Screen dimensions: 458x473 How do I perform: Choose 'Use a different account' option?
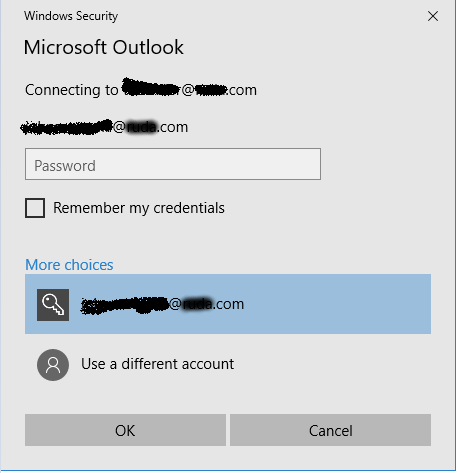coord(157,364)
